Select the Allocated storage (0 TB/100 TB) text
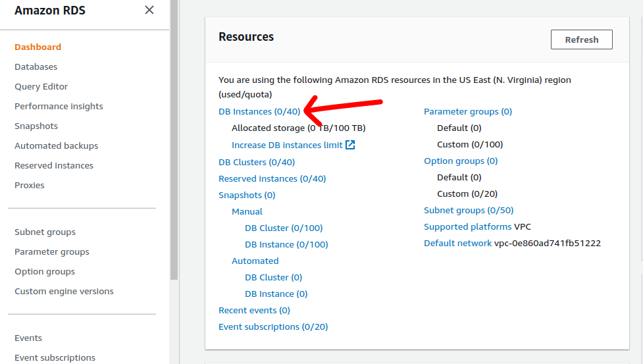This screenshot has width=643, height=364. [x=299, y=128]
